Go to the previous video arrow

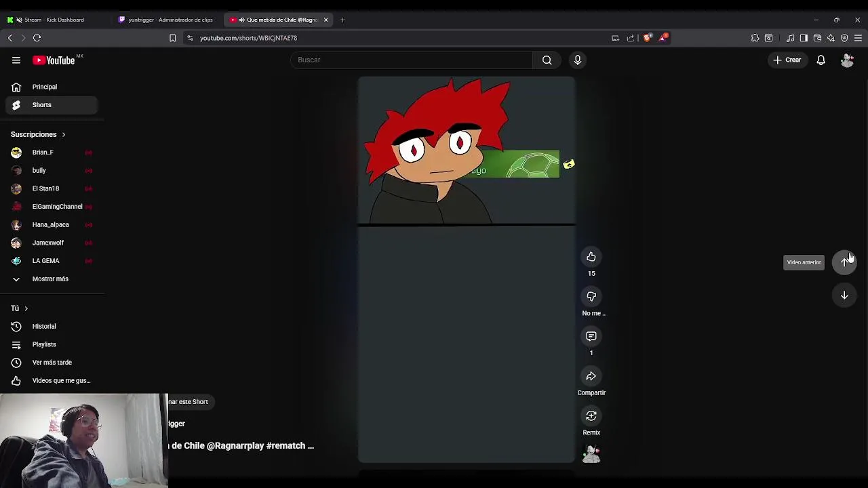[x=844, y=262]
